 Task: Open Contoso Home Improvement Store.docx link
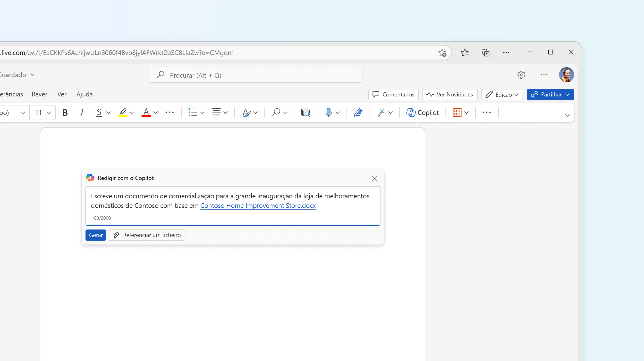click(257, 205)
